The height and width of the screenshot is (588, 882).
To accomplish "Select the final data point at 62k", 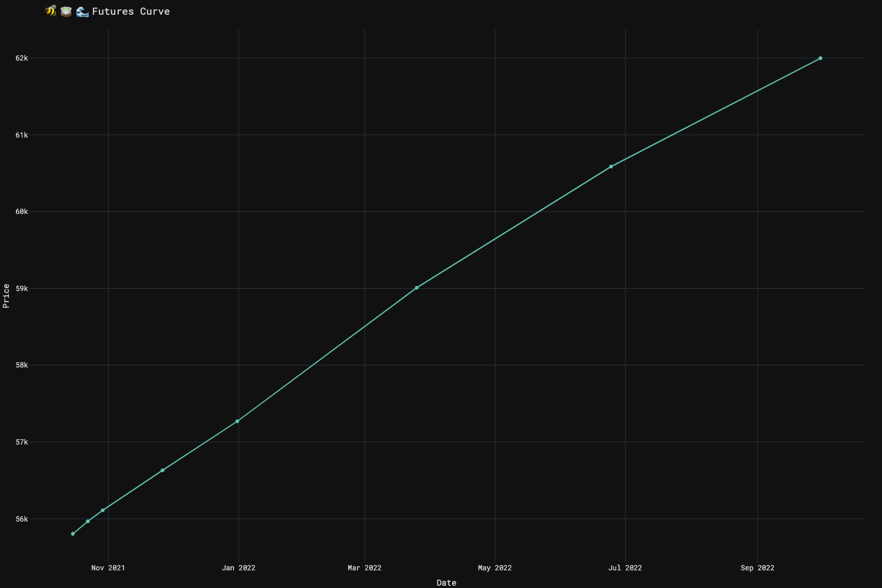I will [820, 58].
